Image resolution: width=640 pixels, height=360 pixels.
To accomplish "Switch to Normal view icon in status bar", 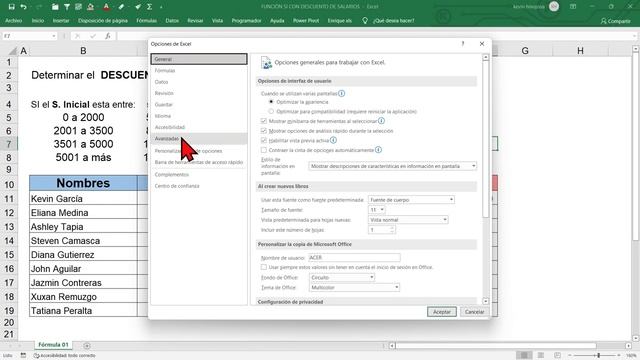I will 524,355.
